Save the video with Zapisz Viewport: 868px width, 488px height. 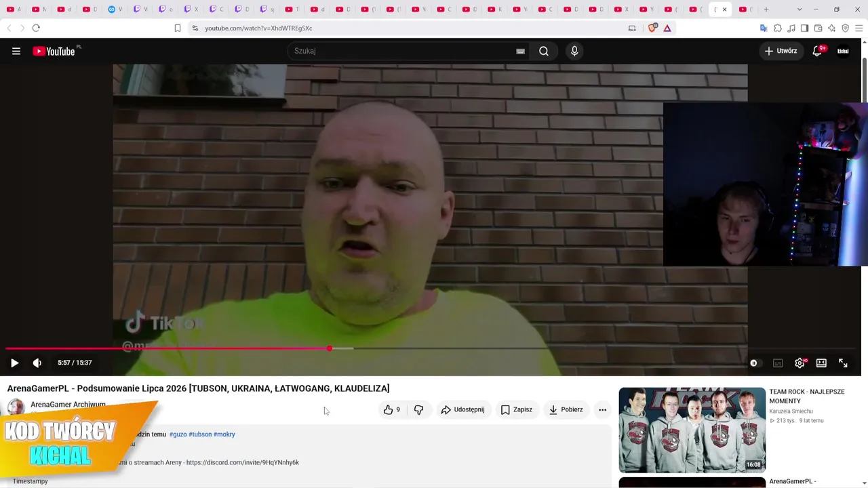pyautogui.click(x=517, y=409)
